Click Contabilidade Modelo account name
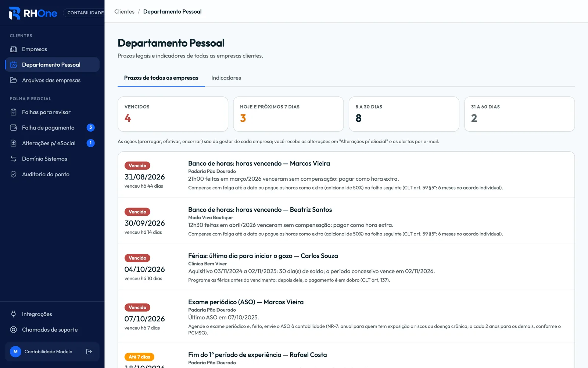This screenshot has height=368, width=588. coord(49,352)
